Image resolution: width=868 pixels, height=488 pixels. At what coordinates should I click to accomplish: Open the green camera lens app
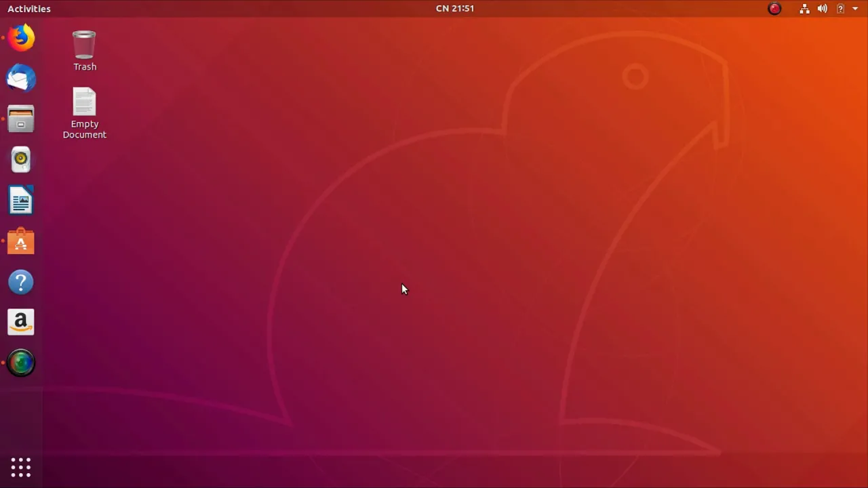(21, 363)
